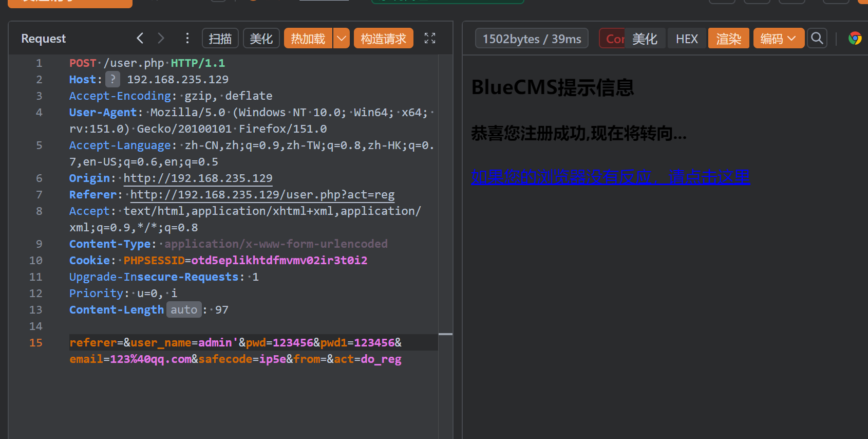The width and height of the screenshot is (868, 439).
Task: Click the Content-Length value 97
Action: 222,309
